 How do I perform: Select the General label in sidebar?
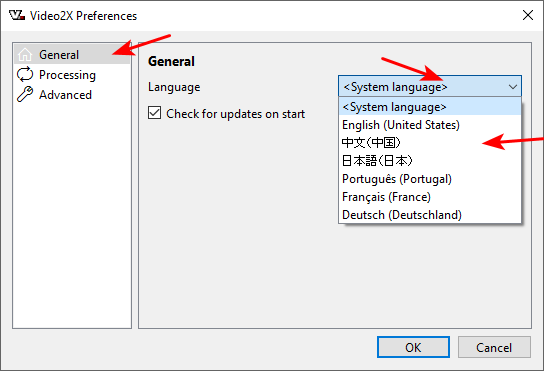59,55
